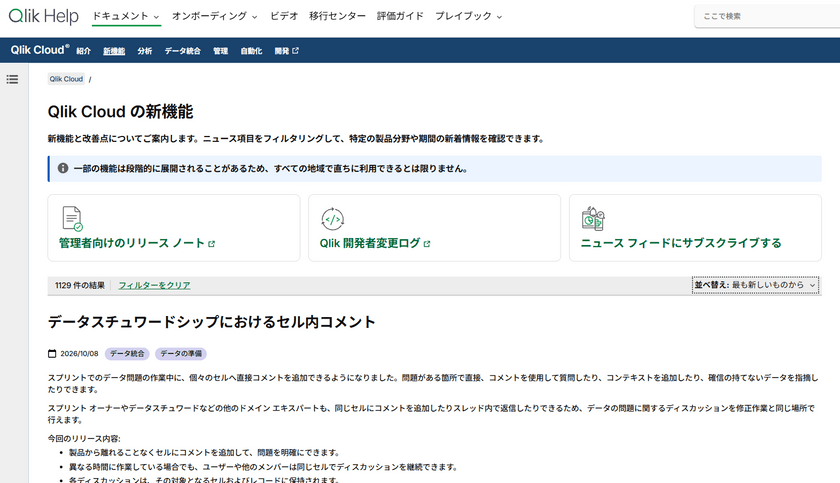The image size is (840, 483).
Task: Open the sidebar table of contents icon
Action: (12, 80)
